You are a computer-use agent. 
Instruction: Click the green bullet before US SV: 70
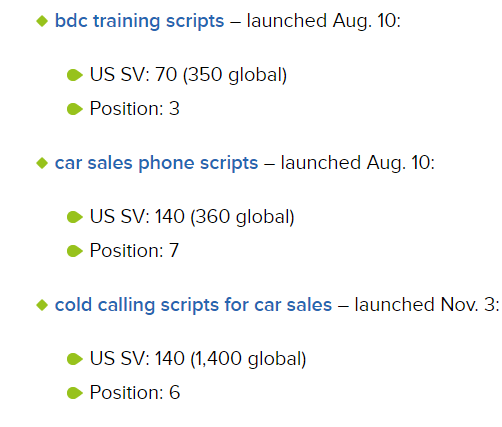(x=75, y=75)
